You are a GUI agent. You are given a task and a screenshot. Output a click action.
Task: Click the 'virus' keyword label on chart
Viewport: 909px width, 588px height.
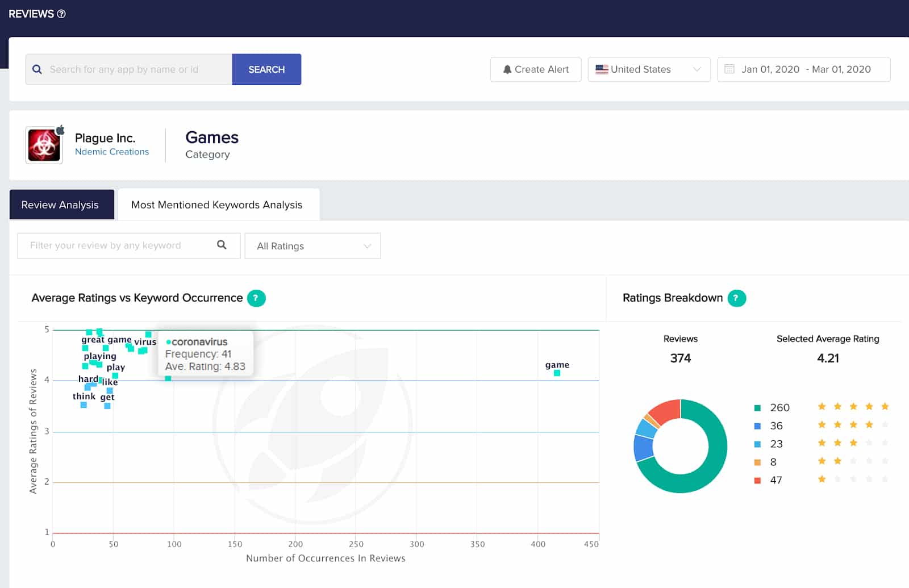[x=145, y=342]
